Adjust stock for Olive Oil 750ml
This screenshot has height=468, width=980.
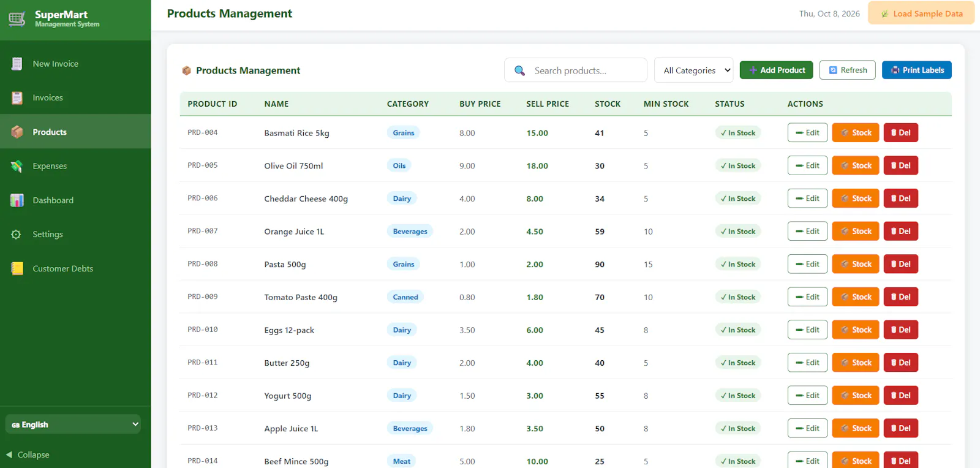[x=855, y=165]
